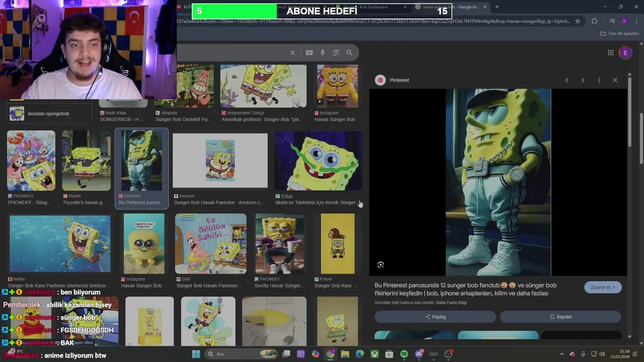Open Task View from the taskbar
This screenshot has height=362, width=644.
(286, 354)
